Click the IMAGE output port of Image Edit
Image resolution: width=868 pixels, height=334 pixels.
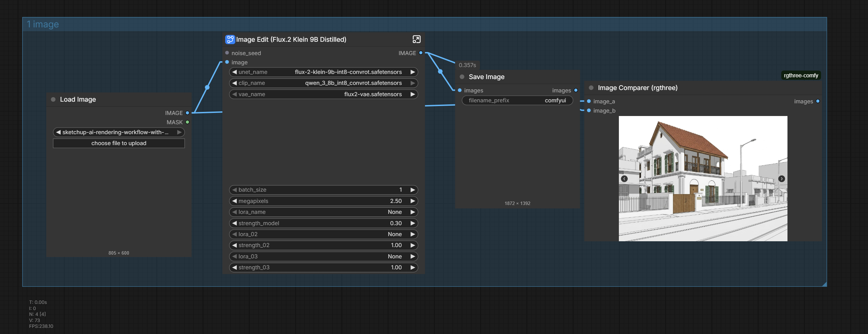click(x=421, y=53)
